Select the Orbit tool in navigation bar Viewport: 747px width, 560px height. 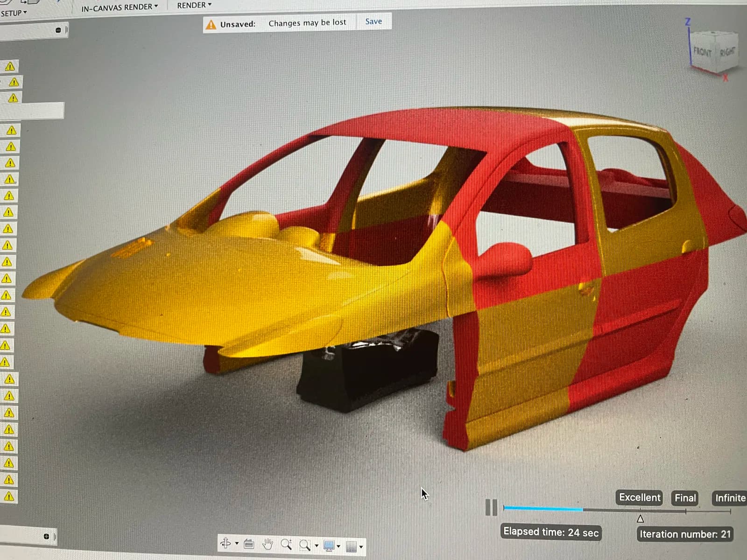pos(226,543)
